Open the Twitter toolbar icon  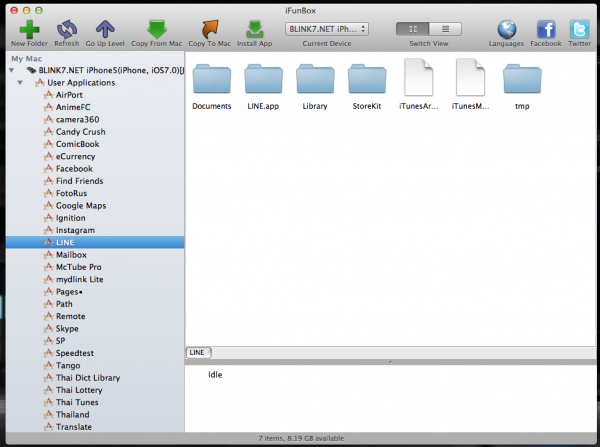pos(579,29)
